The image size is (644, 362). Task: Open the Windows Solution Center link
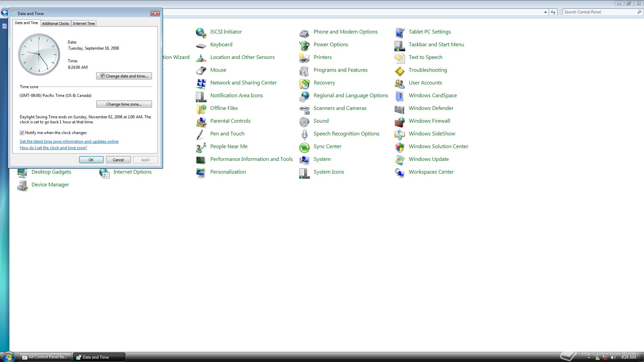tap(438, 146)
